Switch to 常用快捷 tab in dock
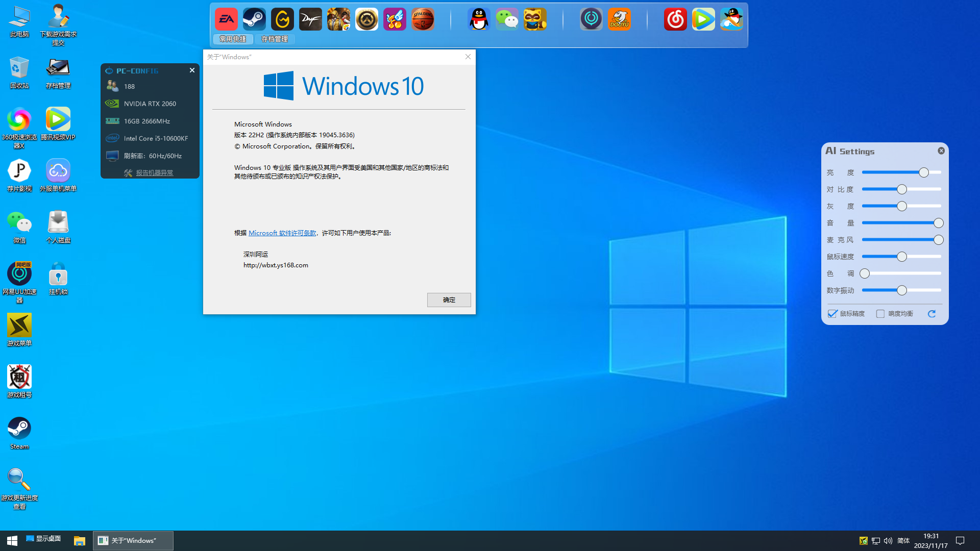The image size is (980, 551). (x=233, y=39)
